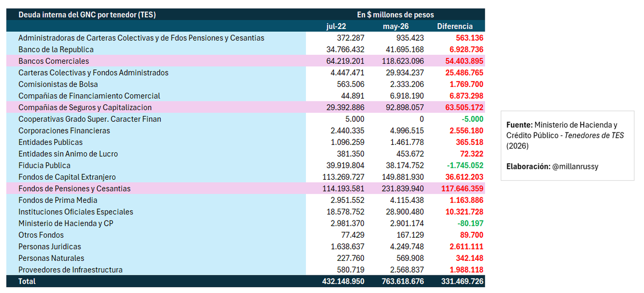Image resolution: width=644 pixels, height=293 pixels.
Task: Click the 'Personas Juridicas' label
Action: pyautogui.click(x=50, y=247)
